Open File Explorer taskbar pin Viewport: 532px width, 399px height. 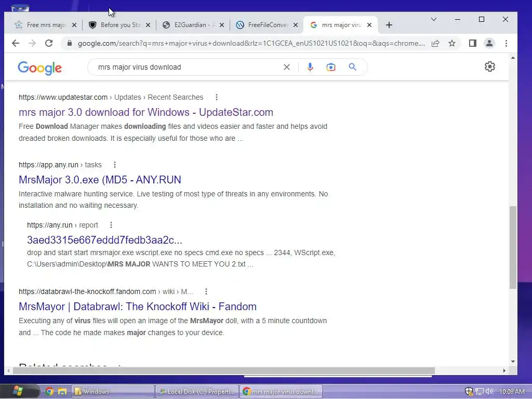pos(62,392)
